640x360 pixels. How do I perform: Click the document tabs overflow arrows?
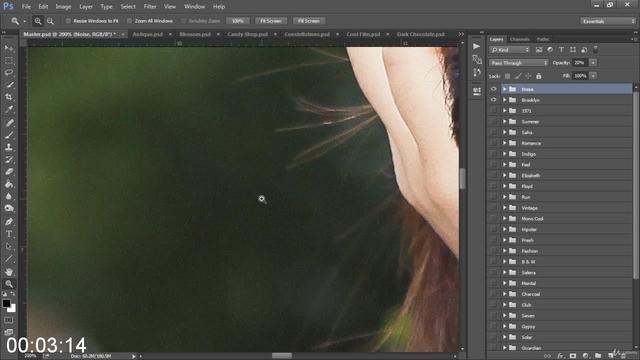pyautogui.click(x=461, y=34)
